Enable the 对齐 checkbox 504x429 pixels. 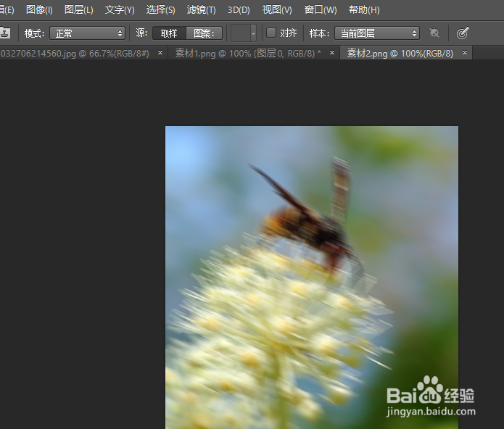click(271, 33)
